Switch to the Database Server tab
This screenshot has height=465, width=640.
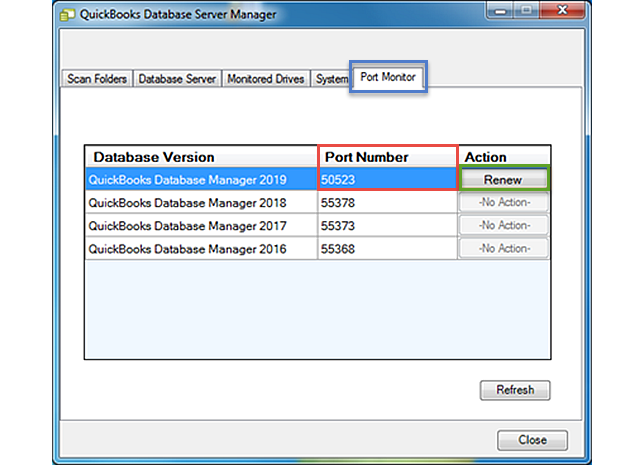point(177,78)
